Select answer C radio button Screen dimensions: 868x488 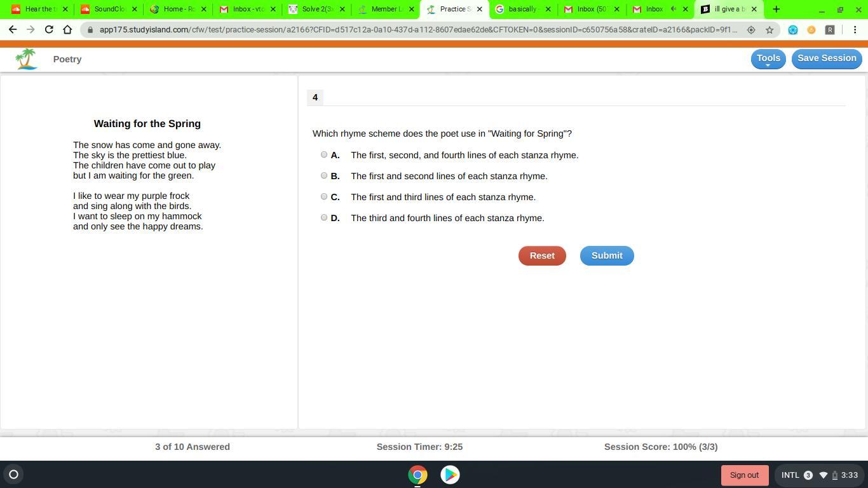click(324, 196)
